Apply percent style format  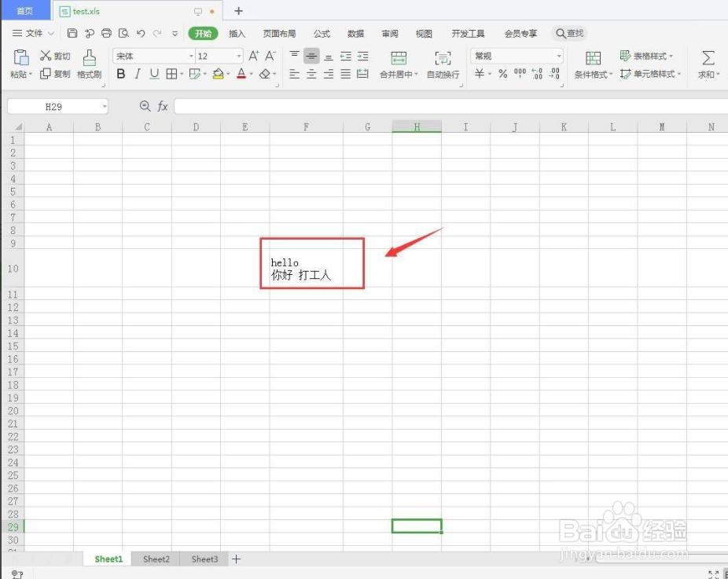coord(503,73)
